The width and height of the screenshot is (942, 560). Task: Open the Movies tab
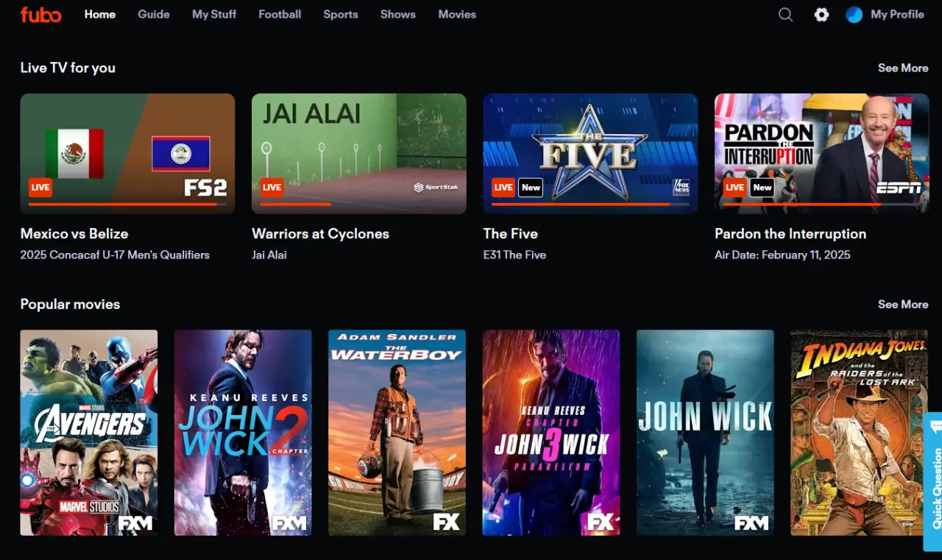click(457, 14)
